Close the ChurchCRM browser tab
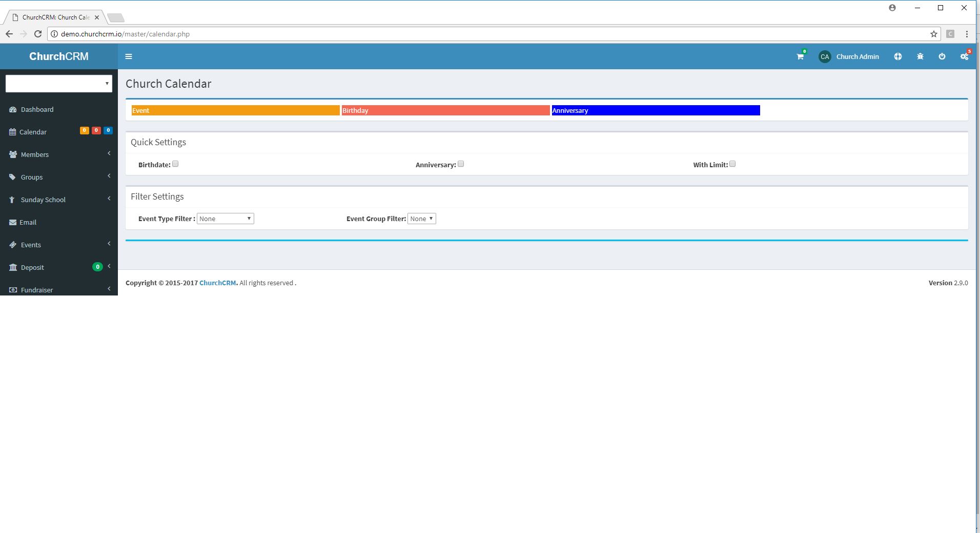This screenshot has width=980, height=533. 97,17
